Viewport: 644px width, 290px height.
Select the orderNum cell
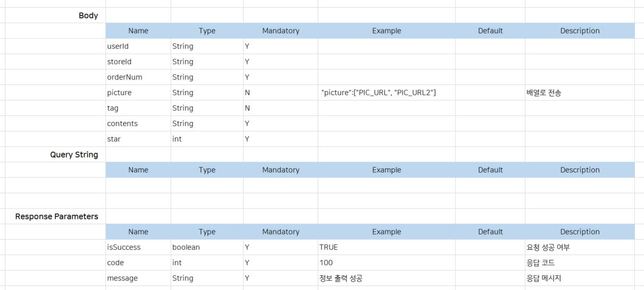(x=125, y=77)
